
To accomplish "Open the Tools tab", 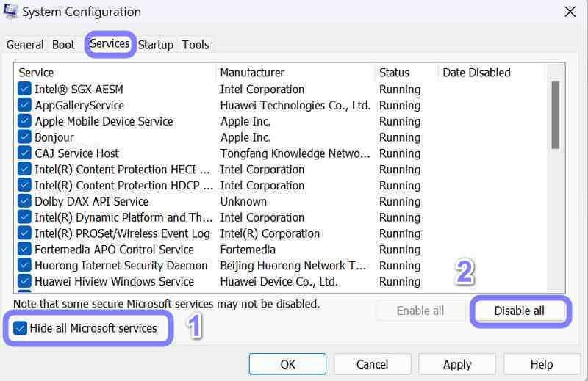I will (x=196, y=45).
